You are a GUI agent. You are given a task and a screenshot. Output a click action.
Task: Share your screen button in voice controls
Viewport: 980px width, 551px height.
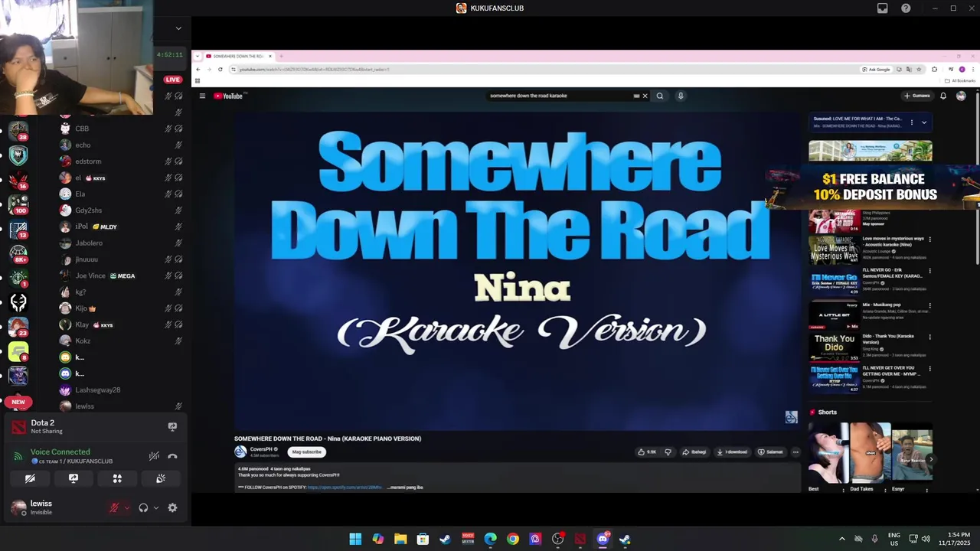pos(73,478)
